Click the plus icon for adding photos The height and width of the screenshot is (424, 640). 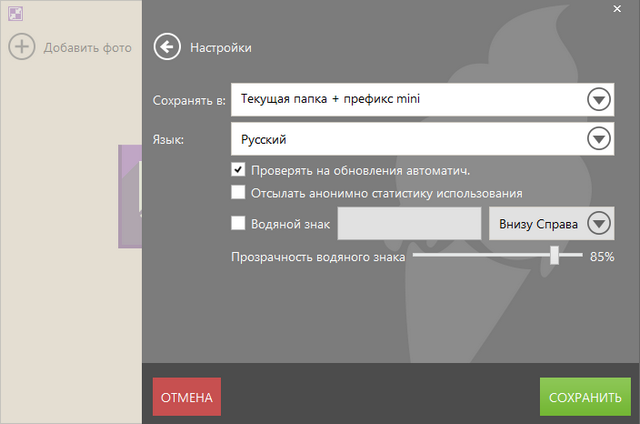22,47
